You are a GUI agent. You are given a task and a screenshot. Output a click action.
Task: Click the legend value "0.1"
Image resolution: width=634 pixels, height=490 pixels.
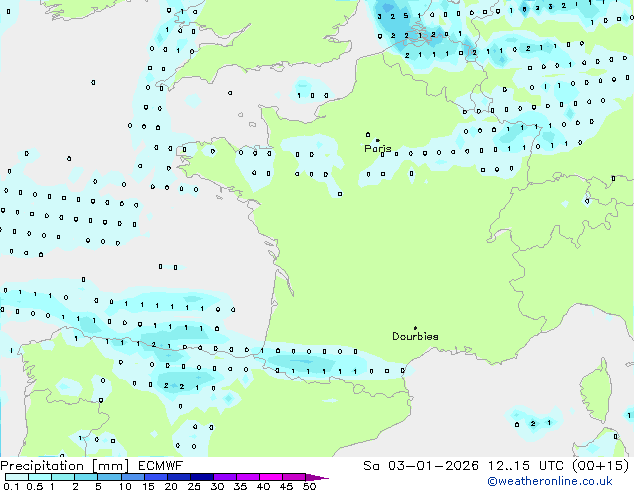[11, 486]
